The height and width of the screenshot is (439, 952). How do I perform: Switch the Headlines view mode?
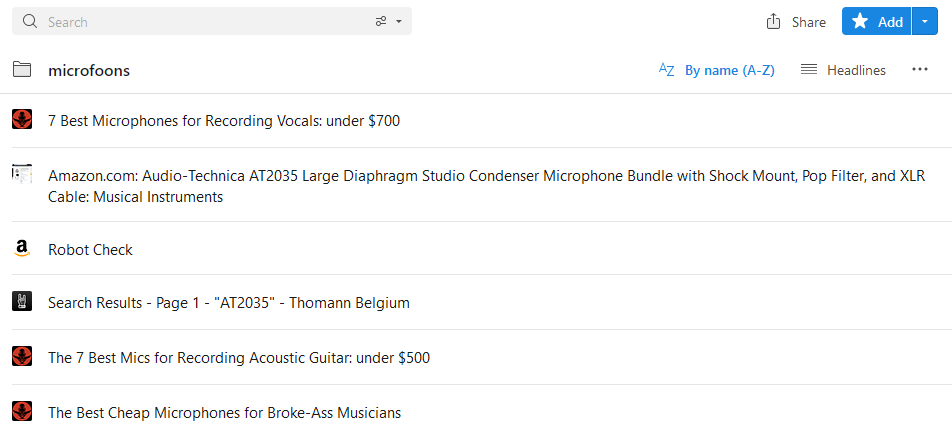pos(843,70)
